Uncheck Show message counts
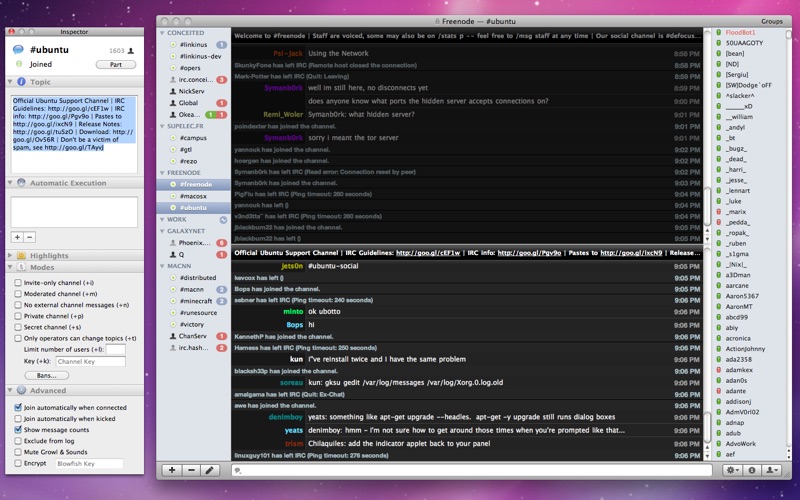This screenshot has height=500, width=800. click(18, 430)
